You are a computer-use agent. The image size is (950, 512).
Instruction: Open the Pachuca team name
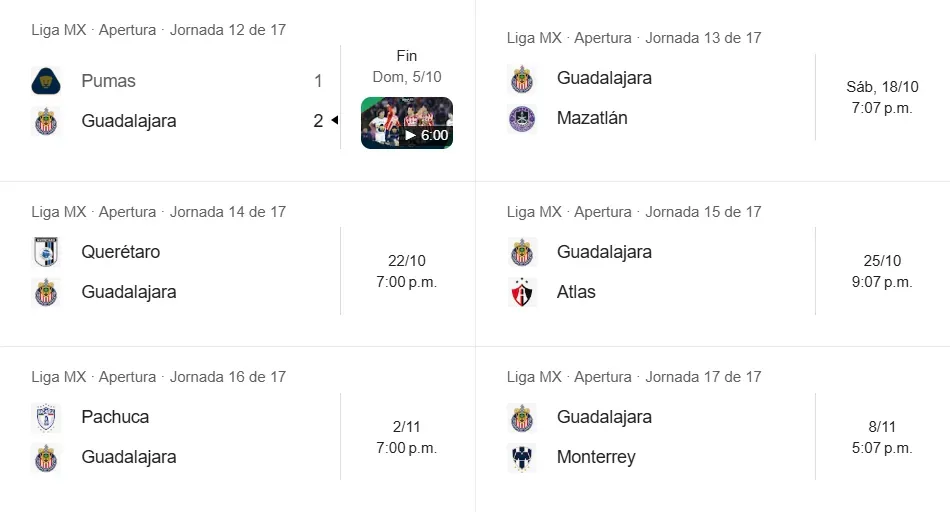pos(115,417)
